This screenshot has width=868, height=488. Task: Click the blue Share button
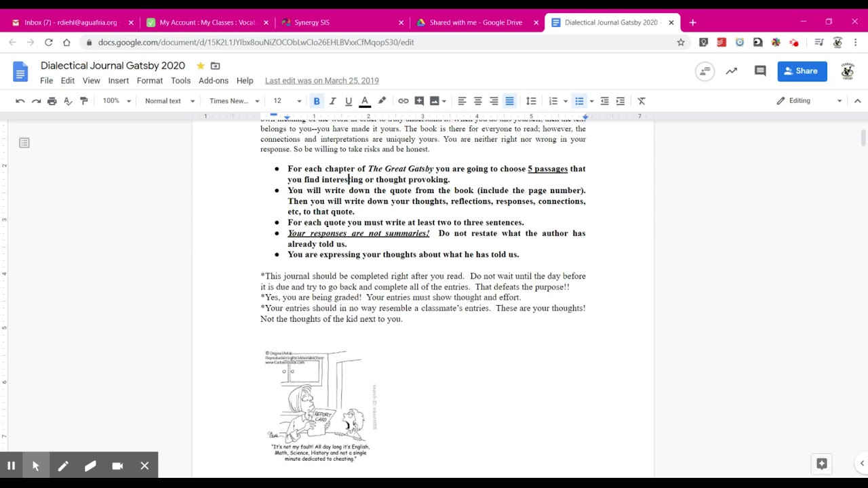click(x=802, y=70)
